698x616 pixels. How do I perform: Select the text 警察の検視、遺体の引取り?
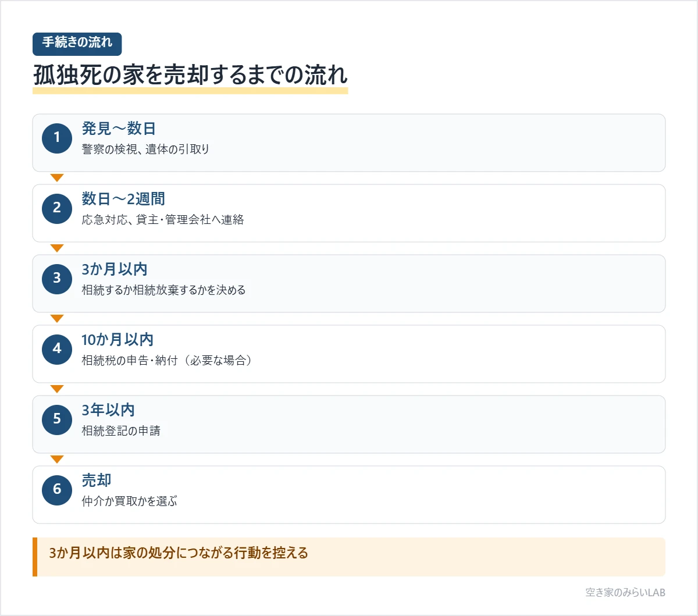click(145, 149)
